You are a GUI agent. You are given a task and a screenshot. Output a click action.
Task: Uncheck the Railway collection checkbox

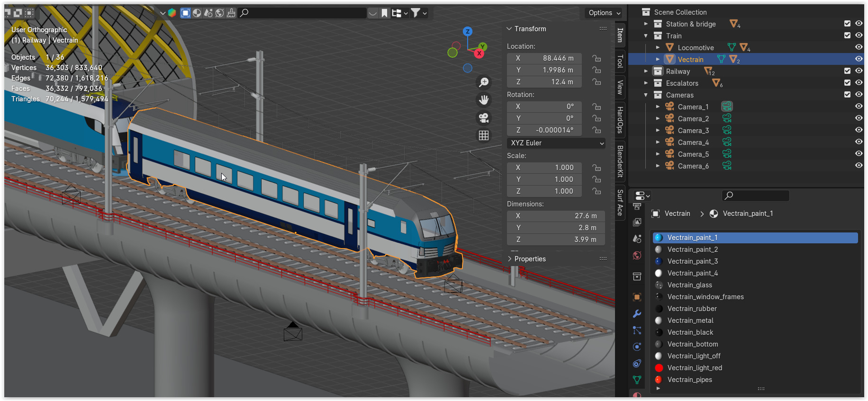(x=848, y=71)
